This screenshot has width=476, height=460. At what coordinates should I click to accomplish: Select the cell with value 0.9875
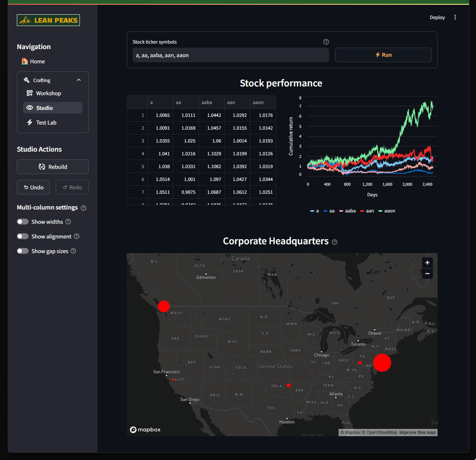(x=186, y=192)
